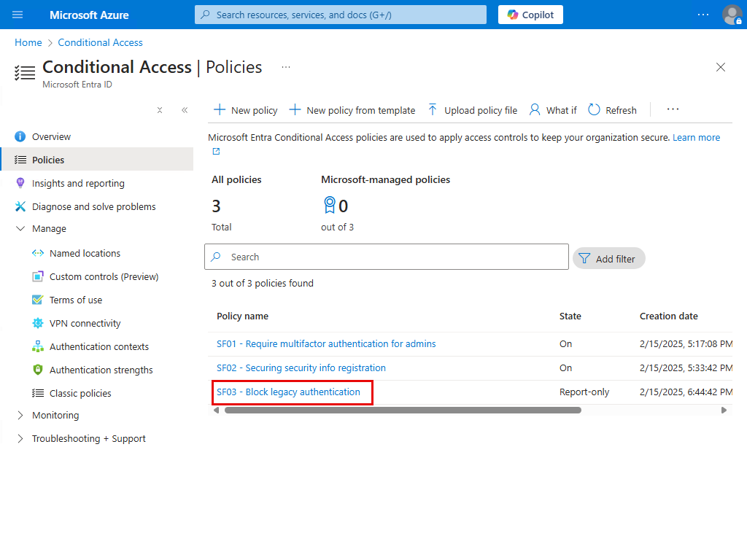Click the 2/15/2025, 5:17:08 PM date cell

(x=686, y=344)
